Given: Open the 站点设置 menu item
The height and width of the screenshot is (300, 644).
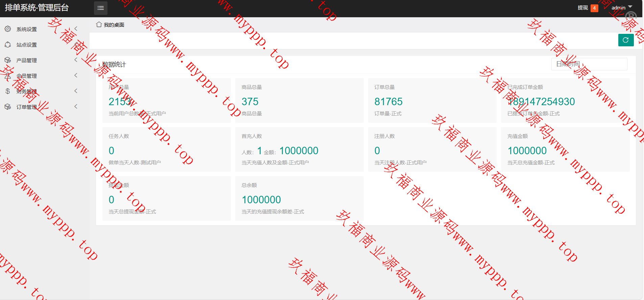Looking at the screenshot, I should (27, 45).
